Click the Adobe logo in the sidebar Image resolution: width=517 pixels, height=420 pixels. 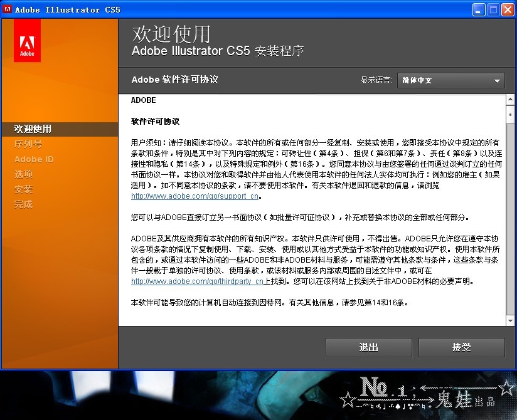(27, 40)
